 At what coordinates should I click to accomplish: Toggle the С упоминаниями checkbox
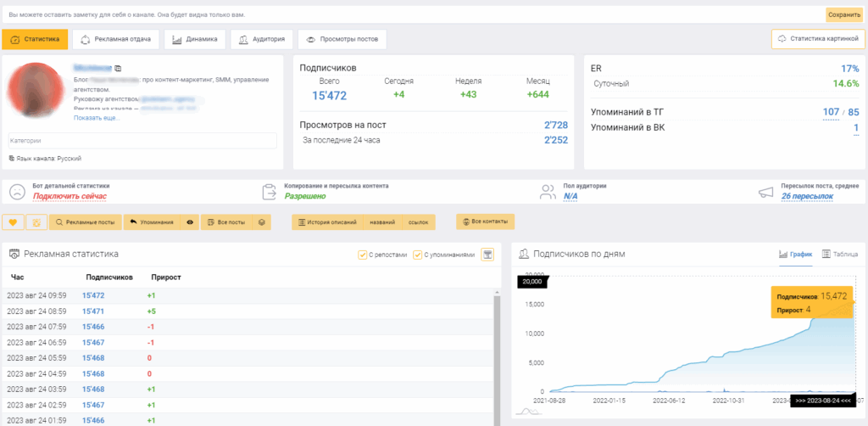tap(417, 255)
